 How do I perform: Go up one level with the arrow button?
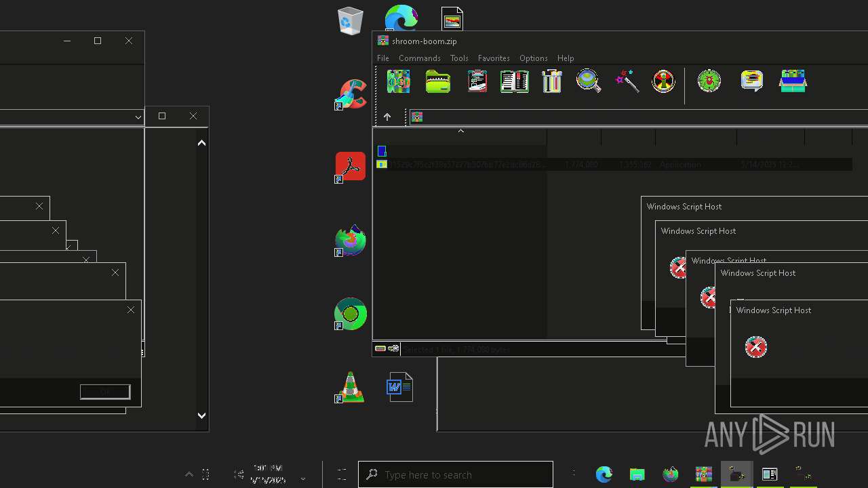tap(387, 117)
